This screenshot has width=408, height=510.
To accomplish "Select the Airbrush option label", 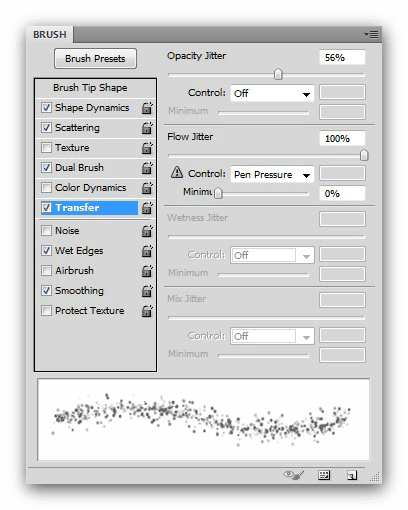I will pyautogui.click(x=75, y=271).
